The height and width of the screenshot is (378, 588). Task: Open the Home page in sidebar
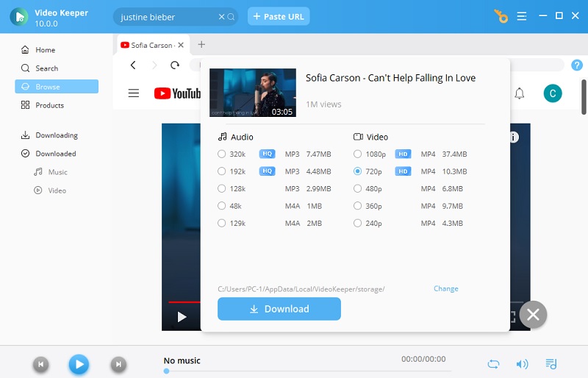pos(45,50)
